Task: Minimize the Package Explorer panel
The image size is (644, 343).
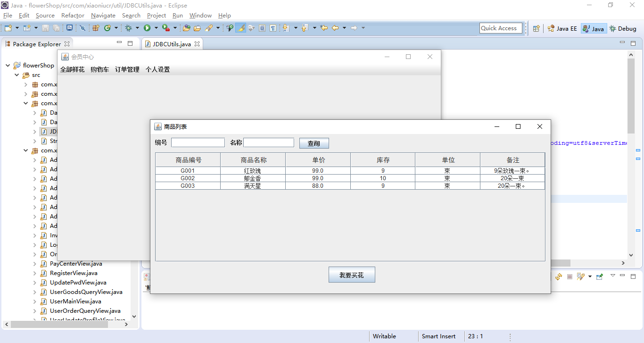Action: pos(119,43)
